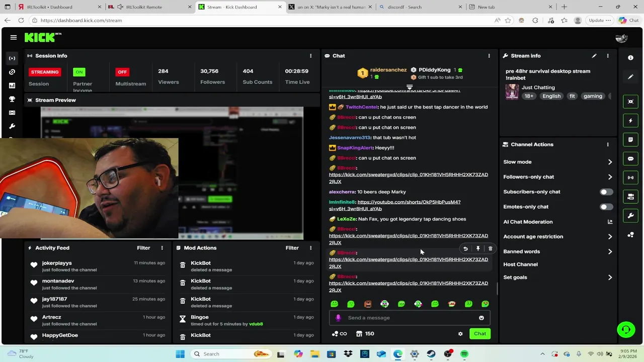The width and height of the screenshot is (644, 362).
Task: Switch to the X post browser tab
Action: pyautogui.click(x=330, y=7)
